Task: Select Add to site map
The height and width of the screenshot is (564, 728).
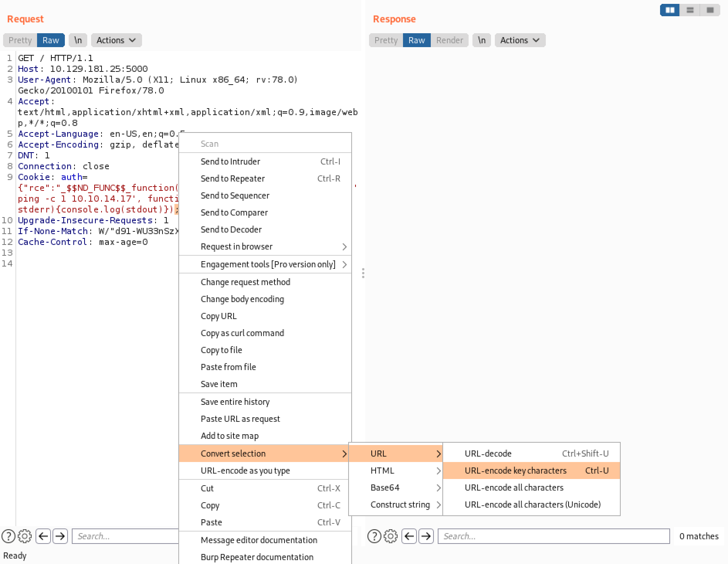Action: 265,436
